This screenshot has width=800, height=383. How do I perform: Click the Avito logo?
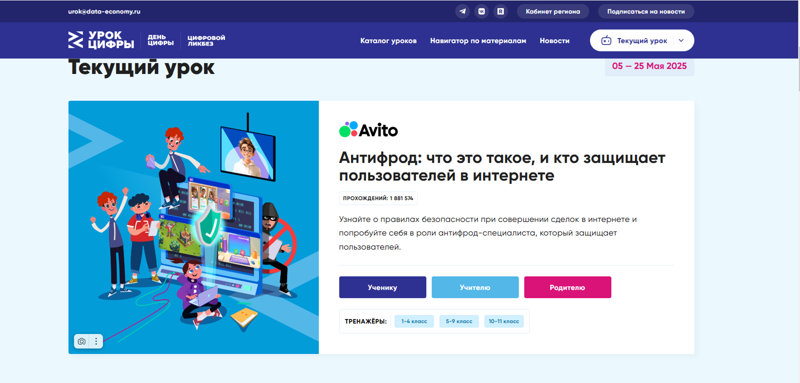point(368,130)
